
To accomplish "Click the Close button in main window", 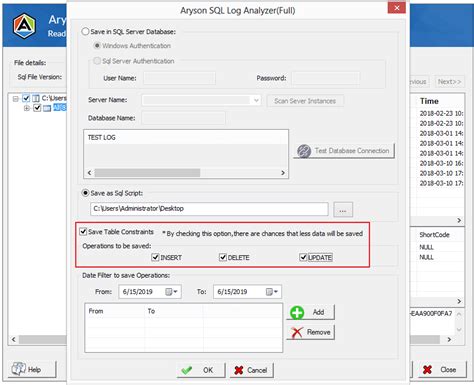I will 442,369.
